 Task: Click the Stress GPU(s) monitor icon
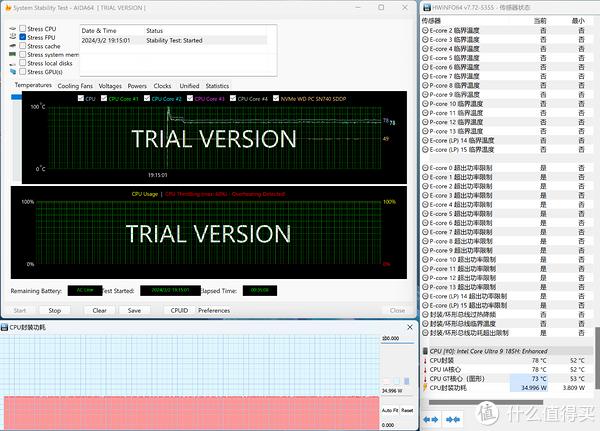13,72
